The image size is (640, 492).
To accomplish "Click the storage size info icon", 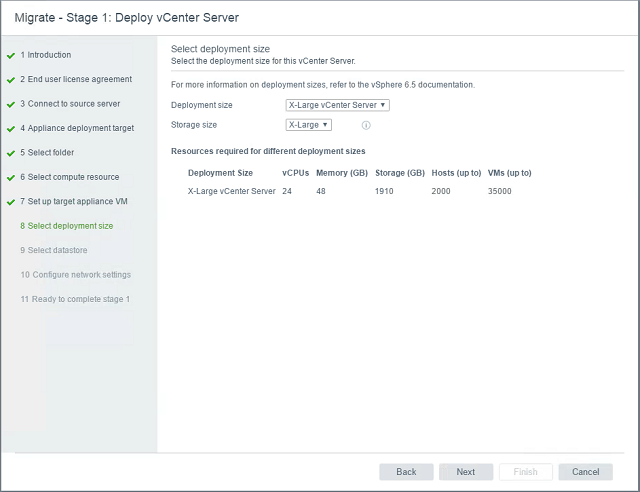I will [366, 125].
